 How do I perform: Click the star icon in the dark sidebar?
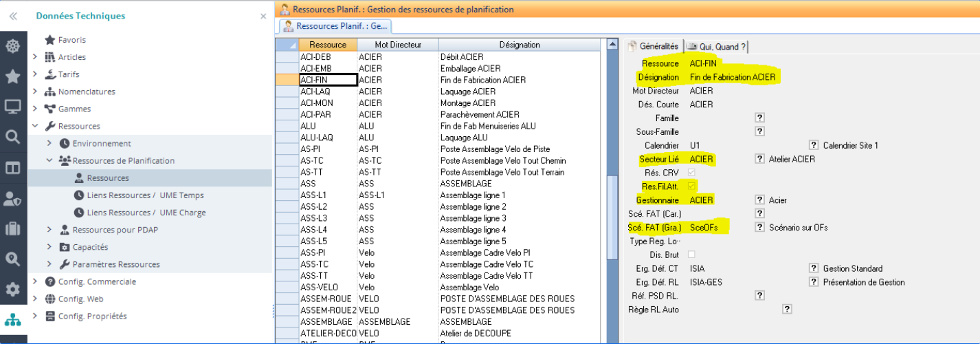click(12, 76)
